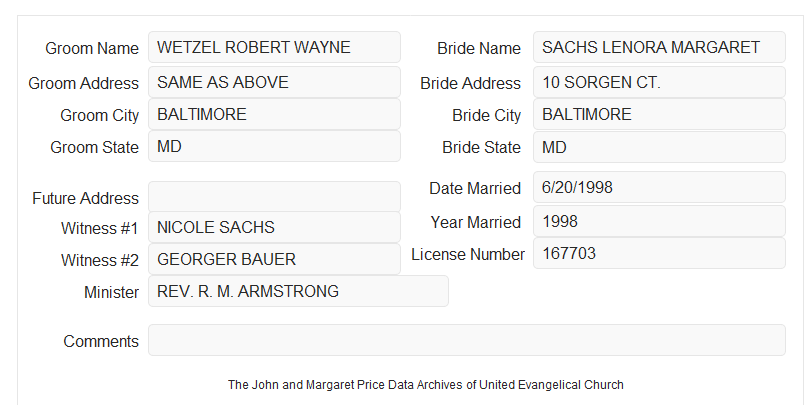Click the empty Future Address field
Viewport: 805px width, 405px height.
(x=274, y=197)
